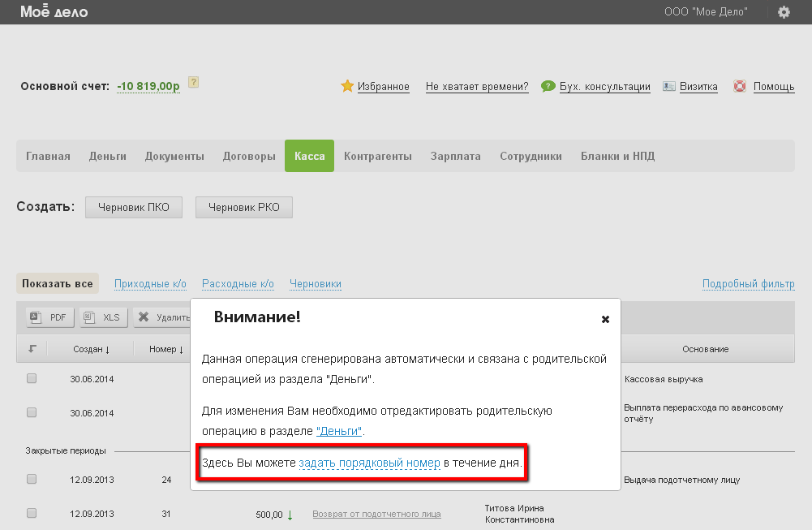Open the Контрагенты tab

point(378,156)
